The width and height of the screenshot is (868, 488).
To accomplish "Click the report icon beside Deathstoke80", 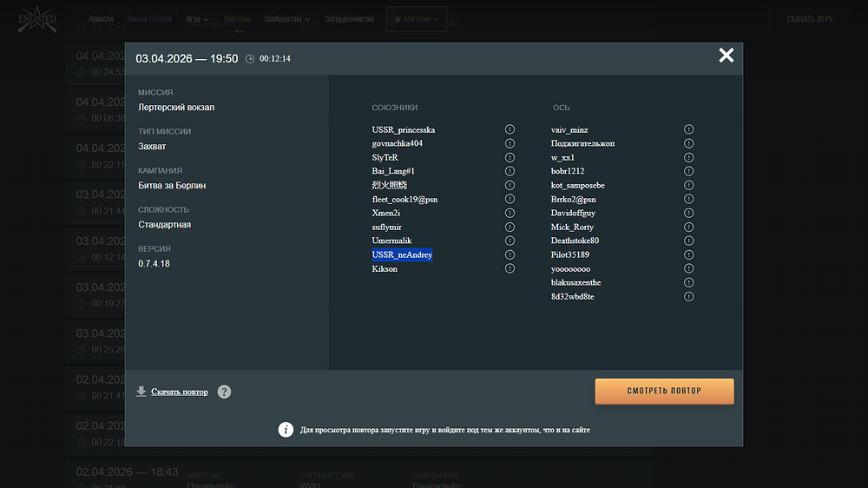I will tap(688, 241).
